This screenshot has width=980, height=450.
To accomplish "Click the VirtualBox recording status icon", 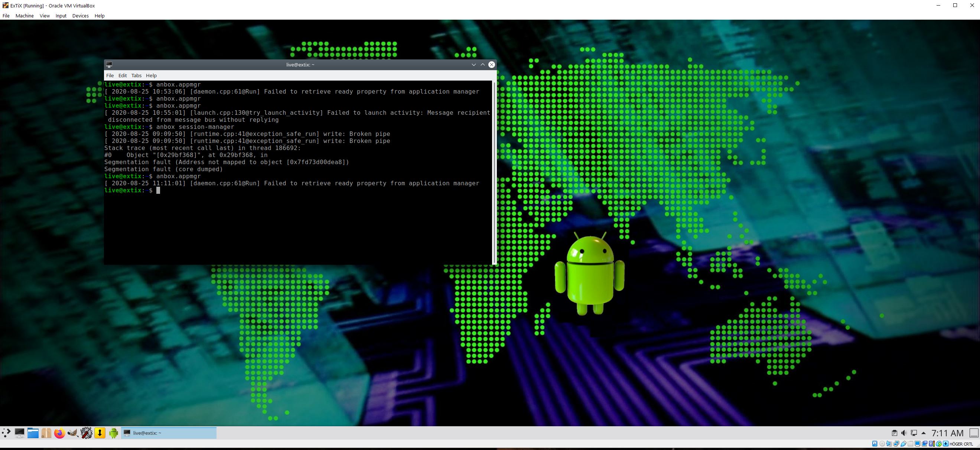I will click(924, 444).
